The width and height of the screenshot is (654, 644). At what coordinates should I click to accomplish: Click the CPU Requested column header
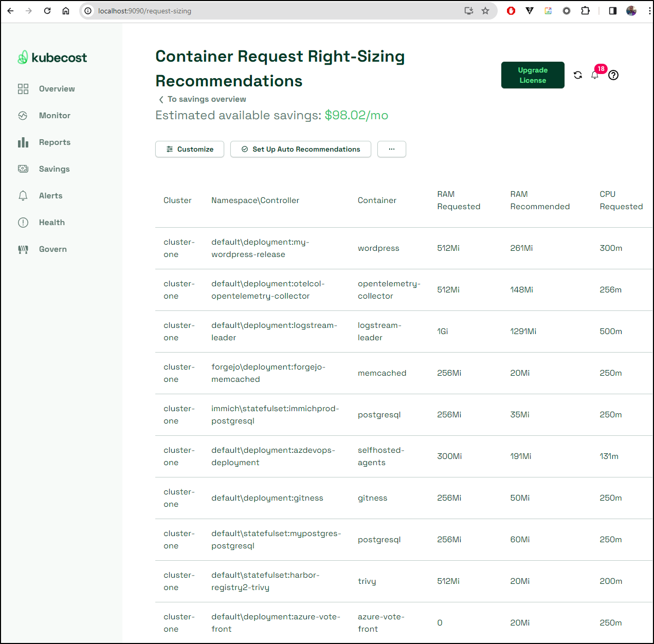point(621,200)
